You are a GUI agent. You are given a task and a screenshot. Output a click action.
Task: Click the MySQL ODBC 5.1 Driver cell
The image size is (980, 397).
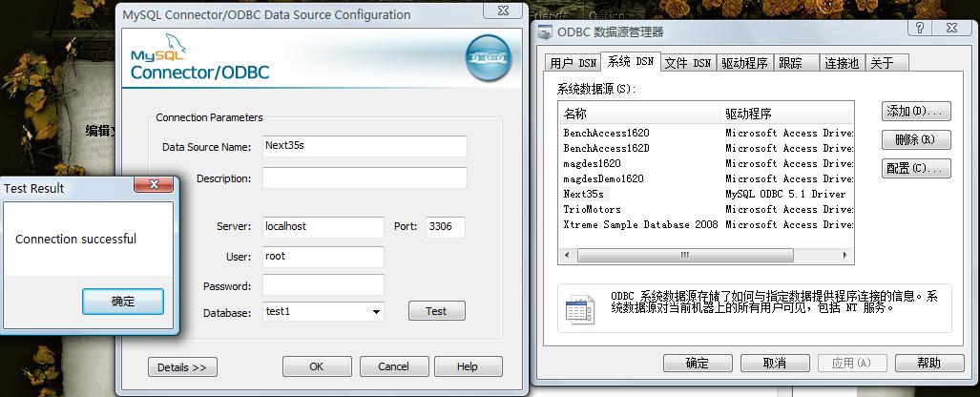[x=785, y=194]
